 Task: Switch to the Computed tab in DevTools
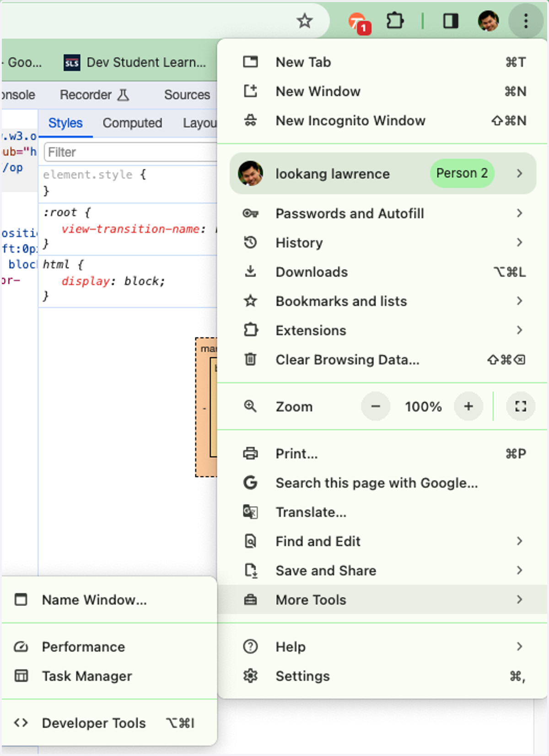pos(132,123)
